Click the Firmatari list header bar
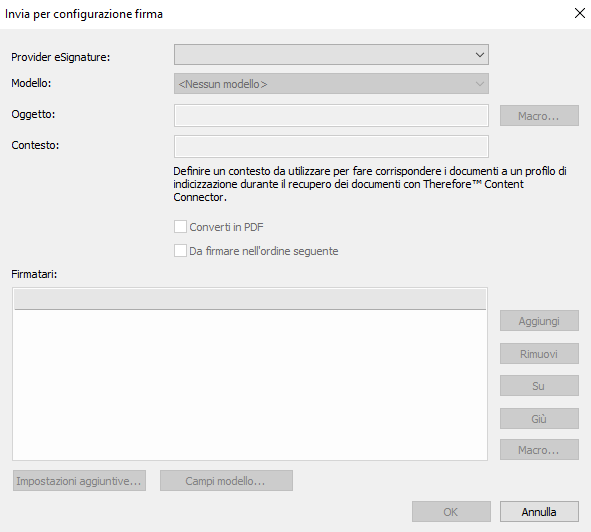Viewport: 591px width, 532px height. [250, 299]
